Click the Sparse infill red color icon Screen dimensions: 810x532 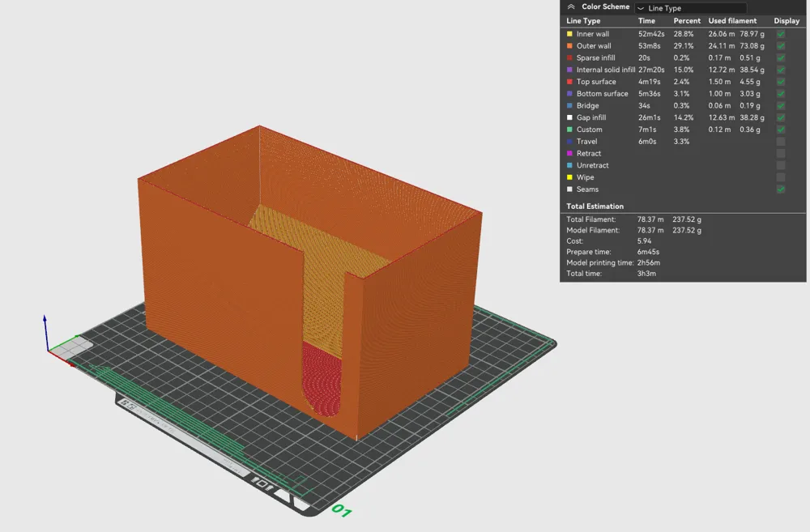(569, 57)
